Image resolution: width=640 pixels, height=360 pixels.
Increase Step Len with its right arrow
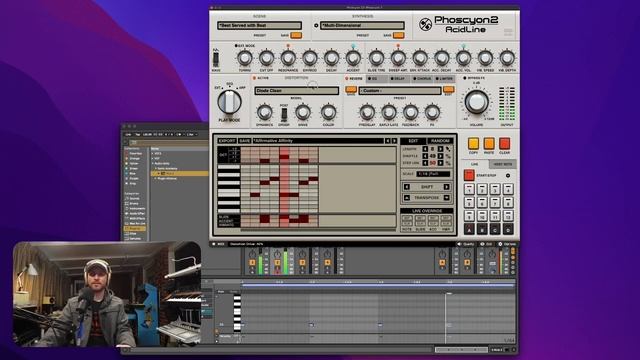click(440, 163)
